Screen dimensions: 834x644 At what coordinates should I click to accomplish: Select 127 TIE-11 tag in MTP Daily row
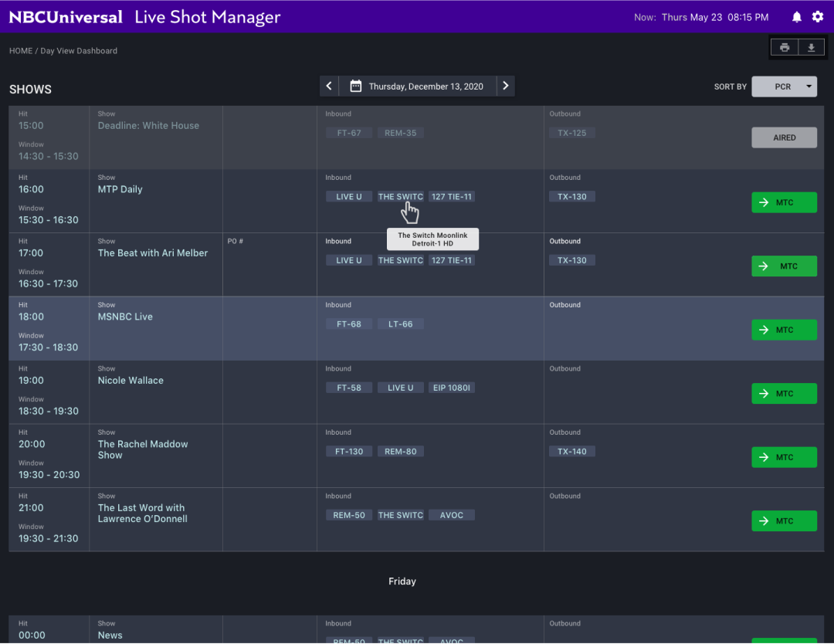coord(452,197)
